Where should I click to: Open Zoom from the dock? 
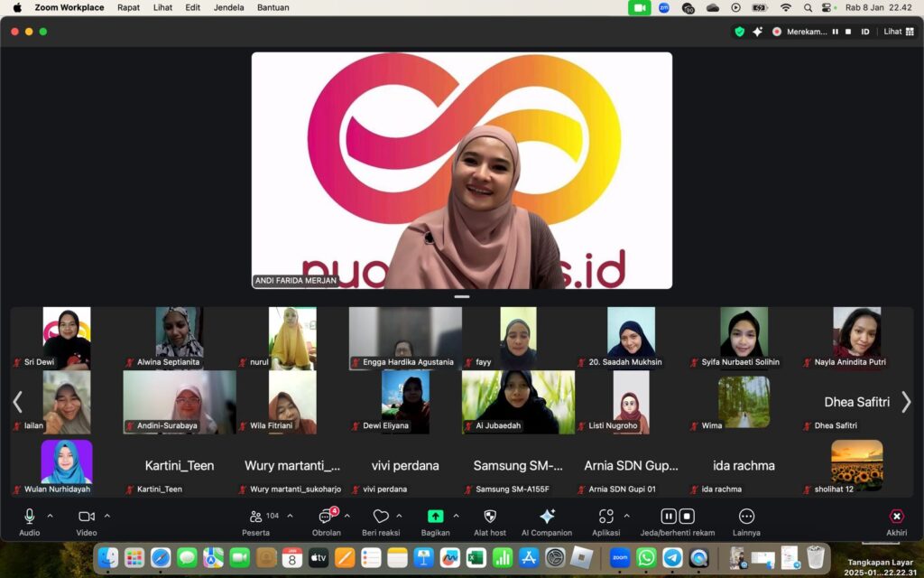(x=619, y=557)
